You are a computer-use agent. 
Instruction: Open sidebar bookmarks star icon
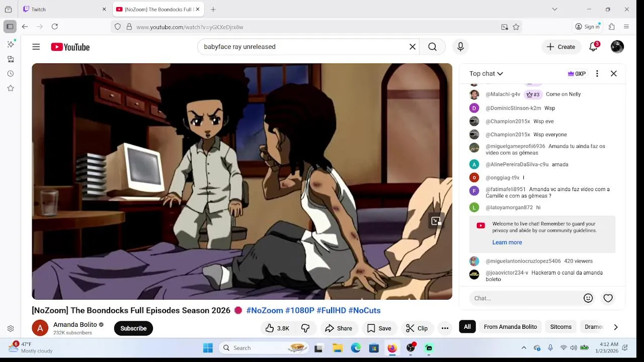tap(11, 88)
